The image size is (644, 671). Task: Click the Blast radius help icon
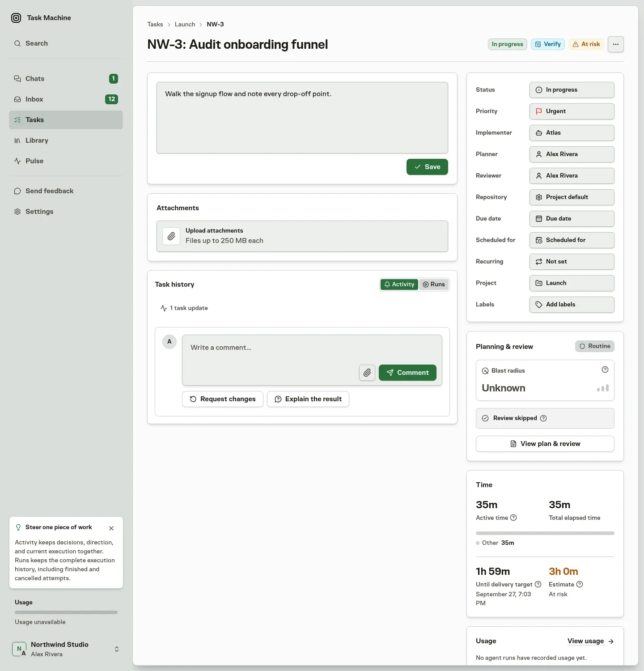(605, 369)
